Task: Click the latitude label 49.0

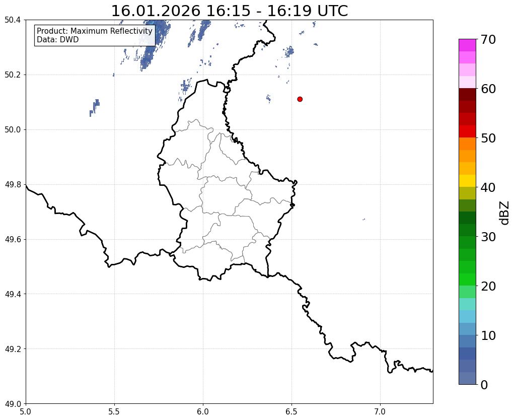Action: [x=13, y=404]
